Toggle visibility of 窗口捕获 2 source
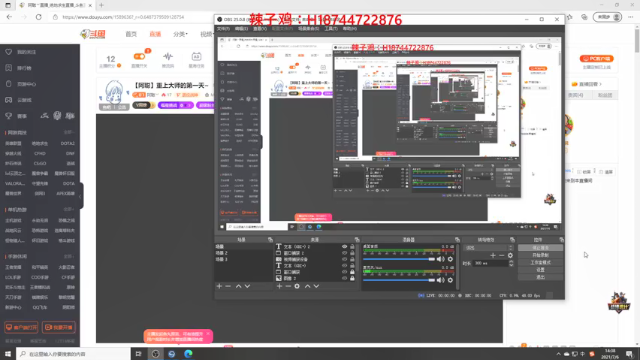Image resolution: width=640 pixels, height=360 pixels. pyautogui.click(x=344, y=253)
